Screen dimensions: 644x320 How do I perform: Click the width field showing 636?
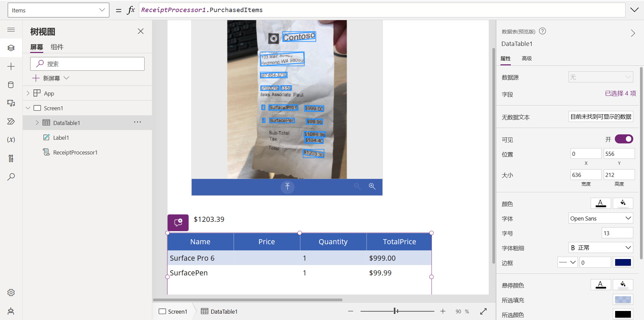click(x=586, y=175)
